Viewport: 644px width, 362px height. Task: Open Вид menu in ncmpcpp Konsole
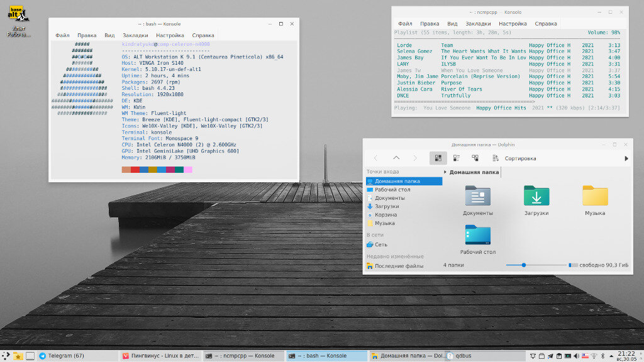(452, 24)
